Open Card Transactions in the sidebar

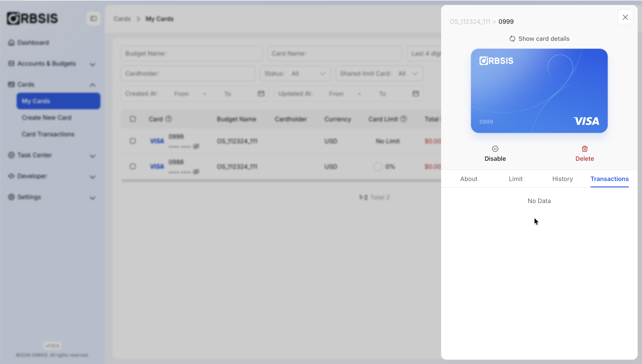48,134
